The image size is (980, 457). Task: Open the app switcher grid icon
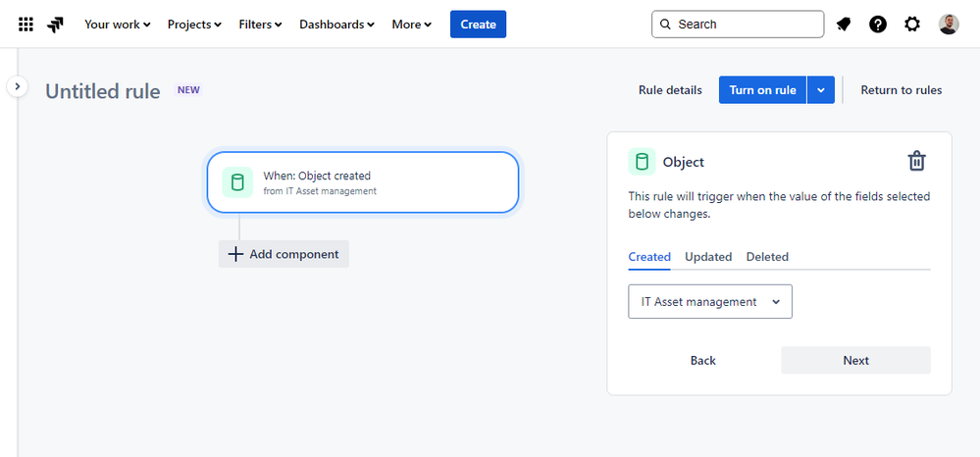[26, 25]
